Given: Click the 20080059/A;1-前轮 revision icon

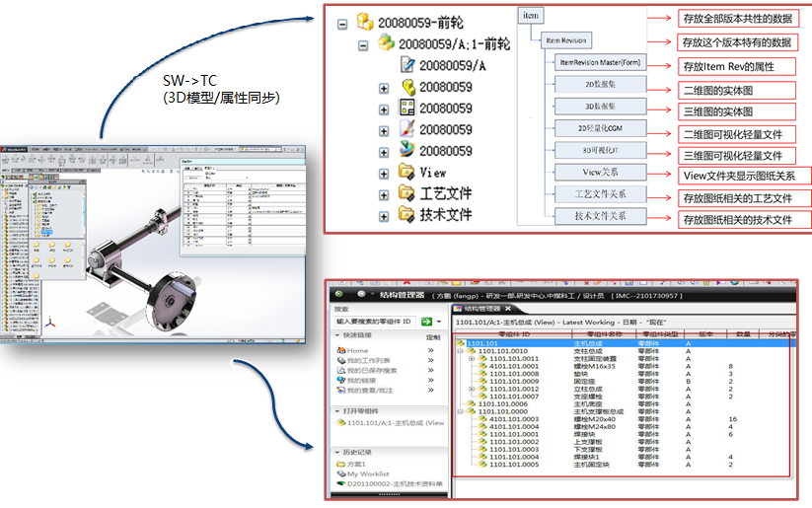Looking at the screenshot, I should point(386,44).
